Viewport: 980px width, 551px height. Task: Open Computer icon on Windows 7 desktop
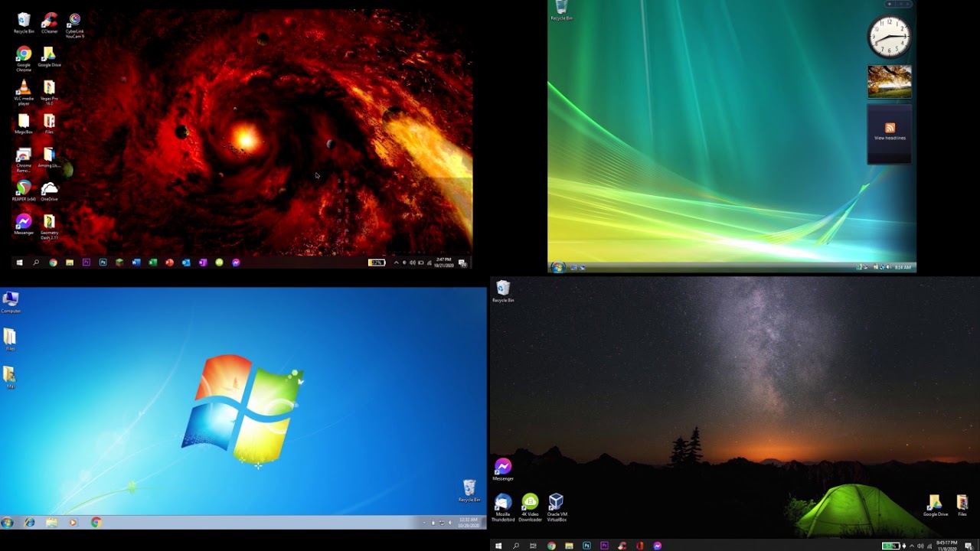(x=11, y=302)
